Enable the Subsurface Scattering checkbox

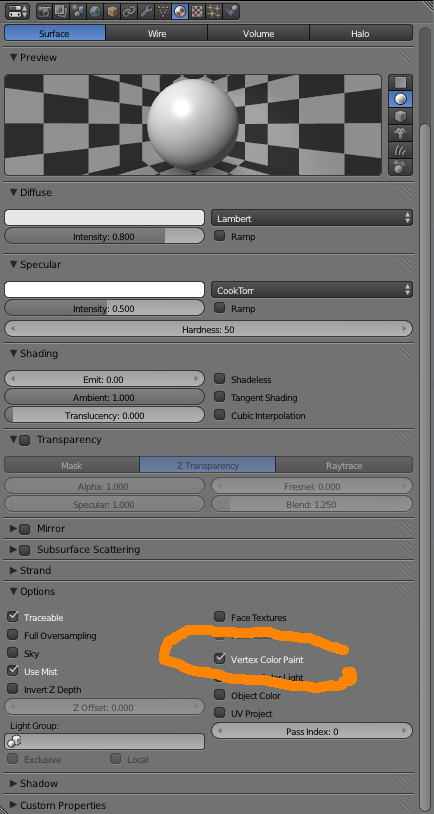(24, 550)
